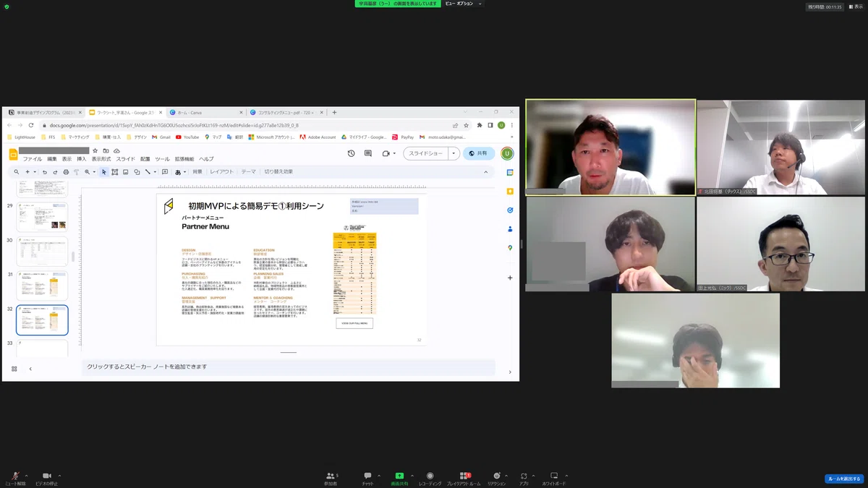Open Calendar side panel icon
The width and height of the screenshot is (868, 488).
[x=510, y=172]
